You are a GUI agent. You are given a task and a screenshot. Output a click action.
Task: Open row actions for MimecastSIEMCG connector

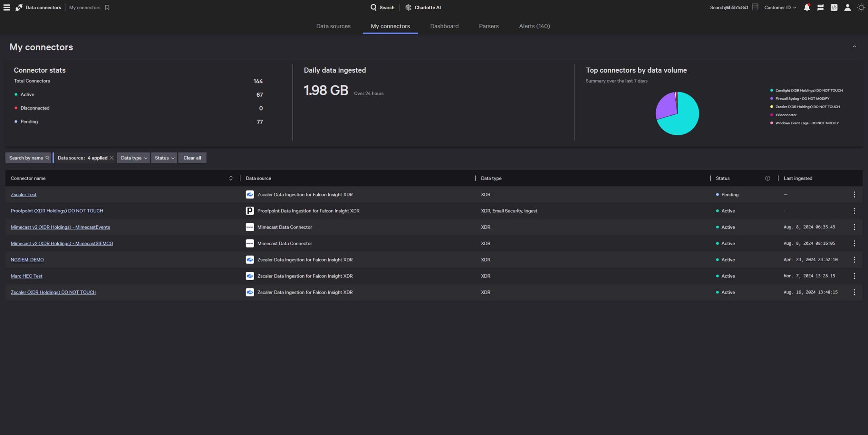pyautogui.click(x=854, y=243)
